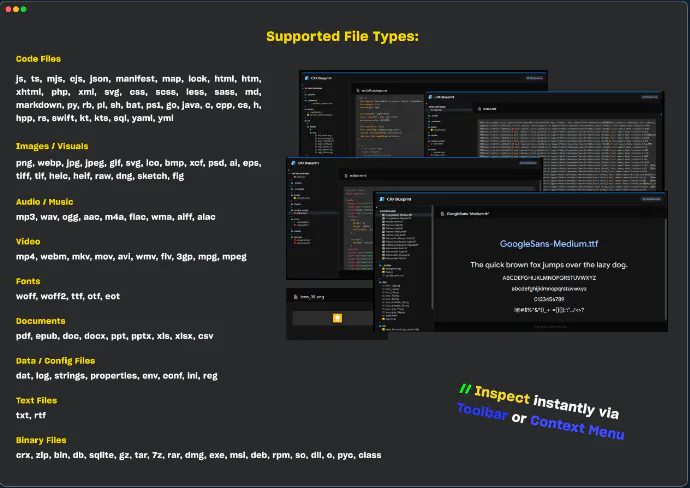
Task: Click the uppercase ABCDEFGHIJKLMNOPQRSTUVWXYZ sample line
Action: tap(549, 278)
